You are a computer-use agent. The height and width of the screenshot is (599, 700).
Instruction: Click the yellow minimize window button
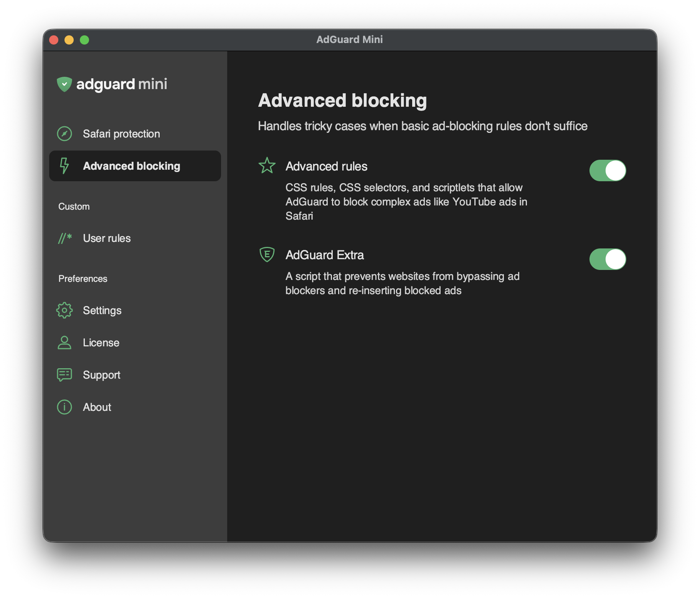(69, 40)
